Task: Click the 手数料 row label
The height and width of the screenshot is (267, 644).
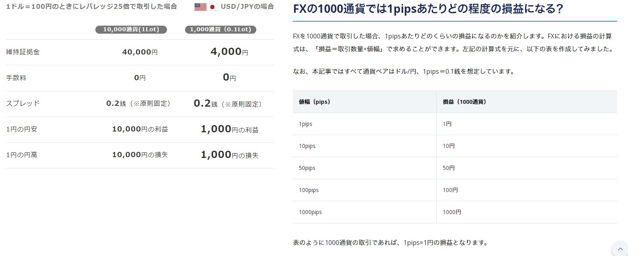Action: click(x=16, y=78)
